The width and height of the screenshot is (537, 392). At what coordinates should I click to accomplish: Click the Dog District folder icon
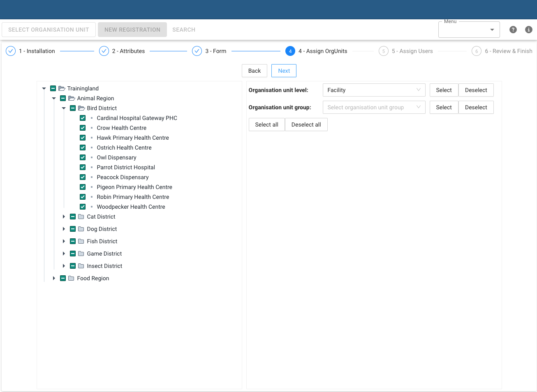click(x=81, y=229)
